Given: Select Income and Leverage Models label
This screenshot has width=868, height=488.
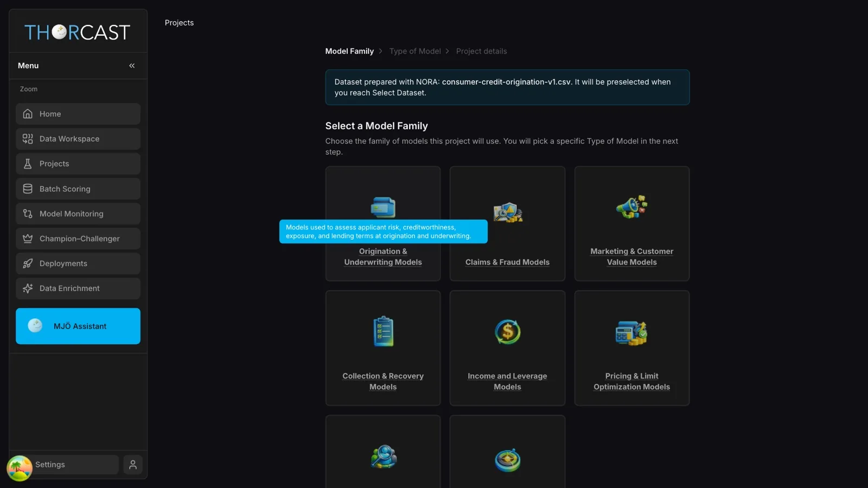Looking at the screenshot, I should (508, 382).
